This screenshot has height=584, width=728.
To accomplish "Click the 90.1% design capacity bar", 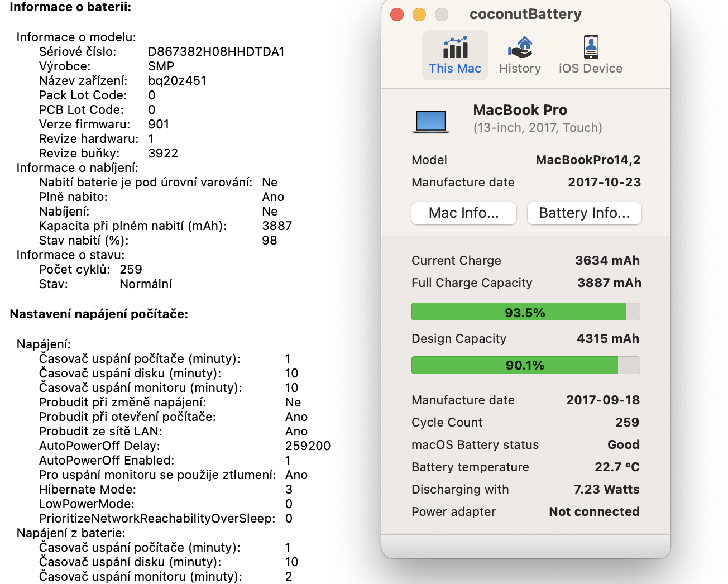I will coord(526,365).
